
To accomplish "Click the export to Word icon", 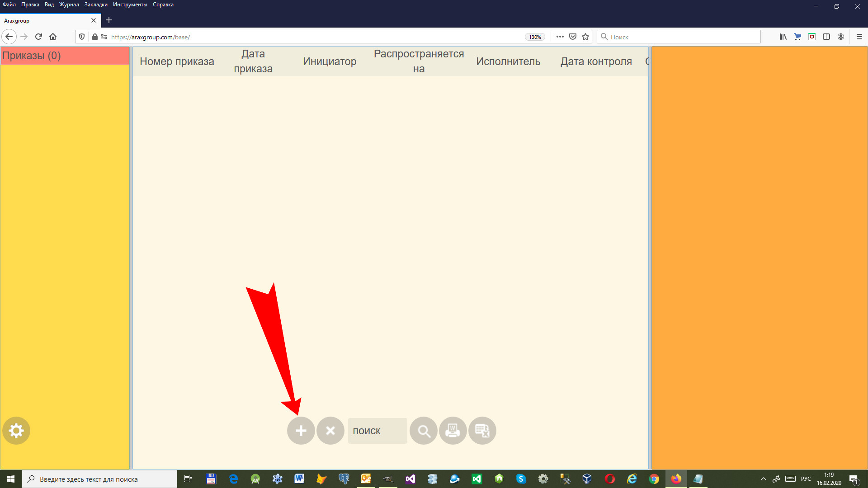I will click(453, 431).
